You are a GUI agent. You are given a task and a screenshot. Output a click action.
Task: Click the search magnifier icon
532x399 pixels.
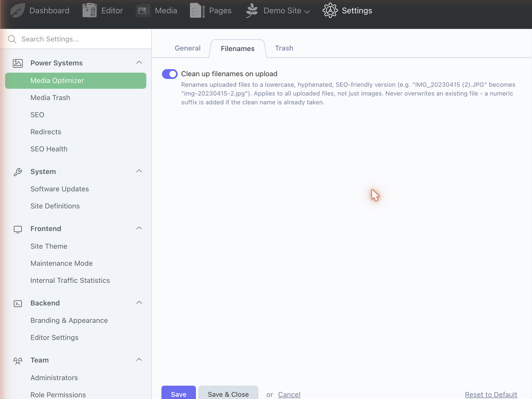[x=12, y=39]
